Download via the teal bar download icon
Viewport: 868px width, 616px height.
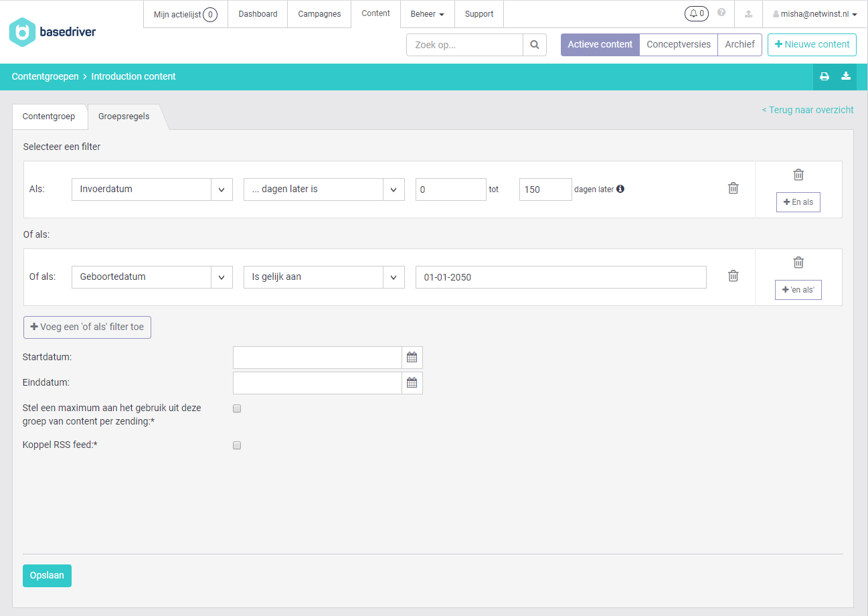pos(846,76)
